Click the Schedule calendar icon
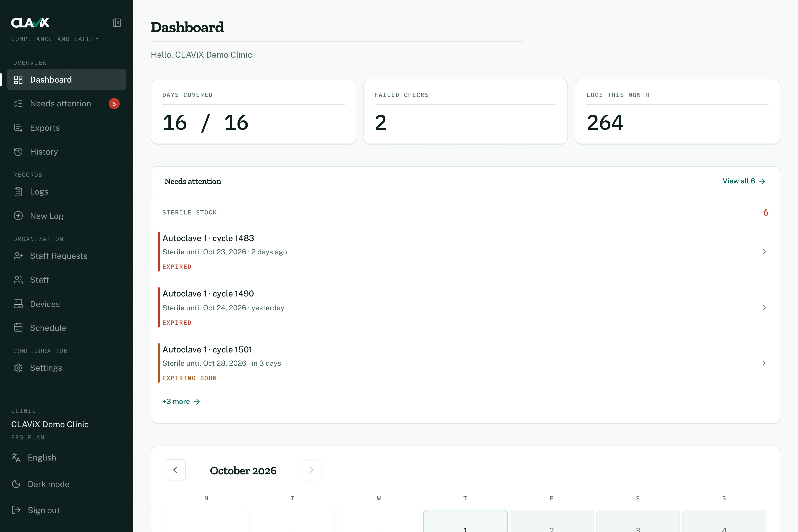The height and width of the screenshot is (532, 798). point(18,328)
